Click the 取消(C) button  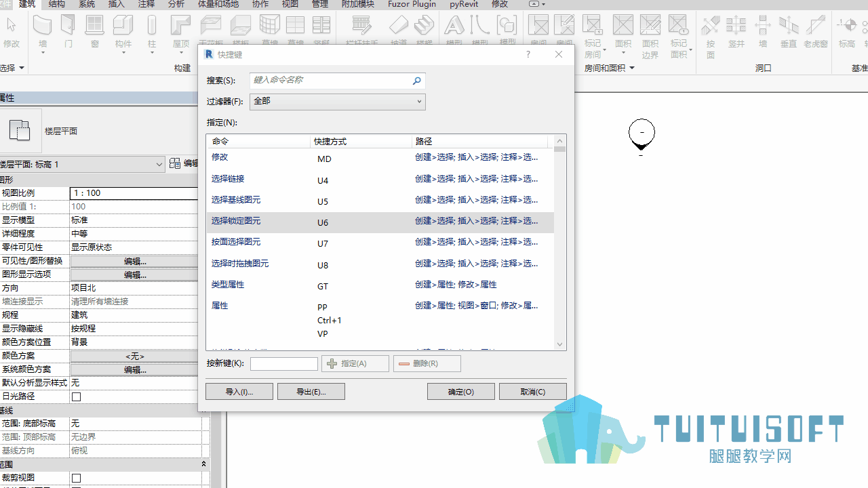pos(532,392)
